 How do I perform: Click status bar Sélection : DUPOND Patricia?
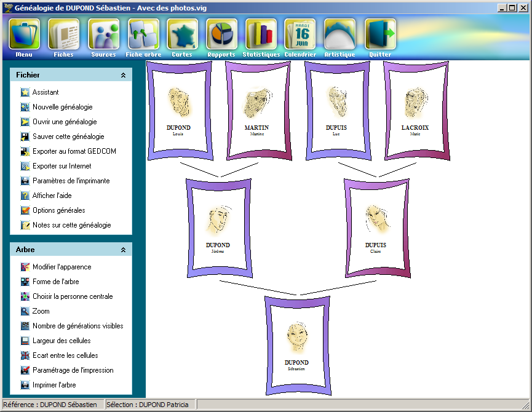(151, 405)
